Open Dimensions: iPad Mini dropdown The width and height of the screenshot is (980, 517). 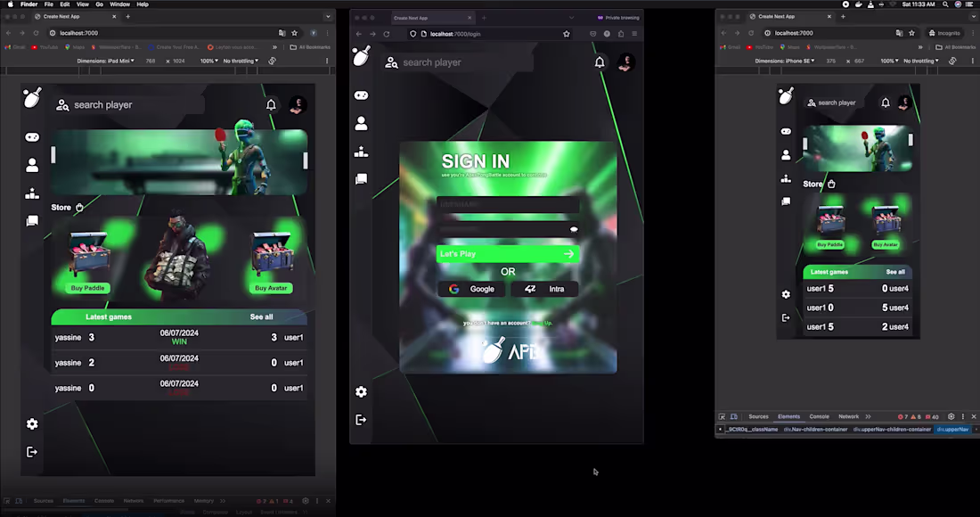click(x=105, y=61)
